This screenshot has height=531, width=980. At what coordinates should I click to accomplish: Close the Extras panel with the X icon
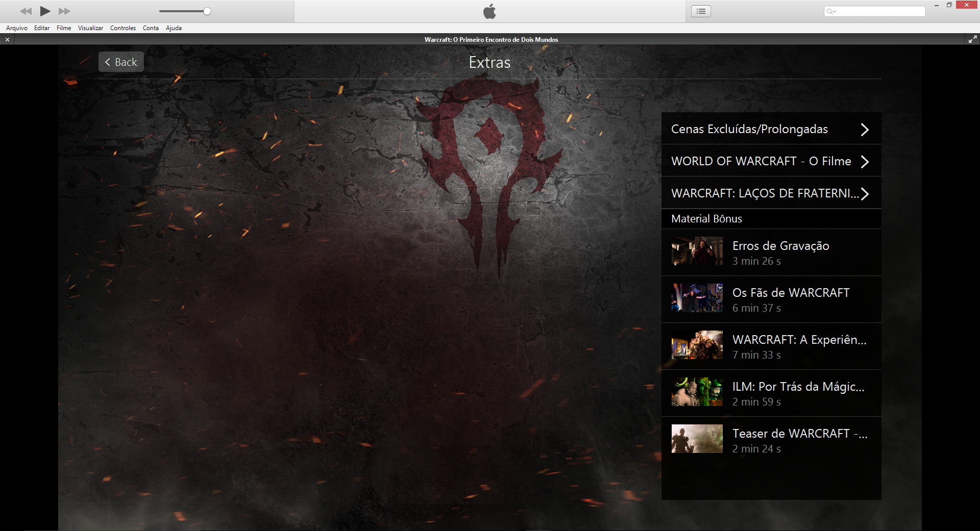[x=7, y=39]
